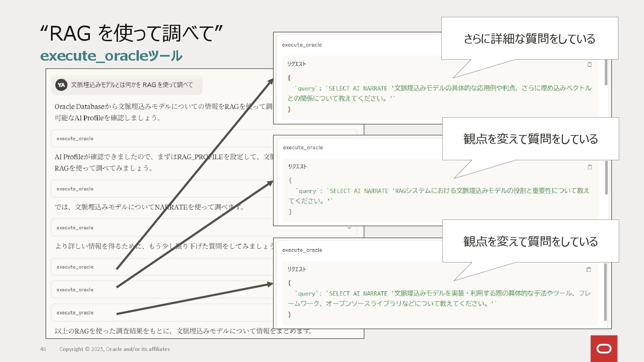Collapse execute_oracle header of RAGシステム panel
644x362 pixels.
[x=303, y=147]
